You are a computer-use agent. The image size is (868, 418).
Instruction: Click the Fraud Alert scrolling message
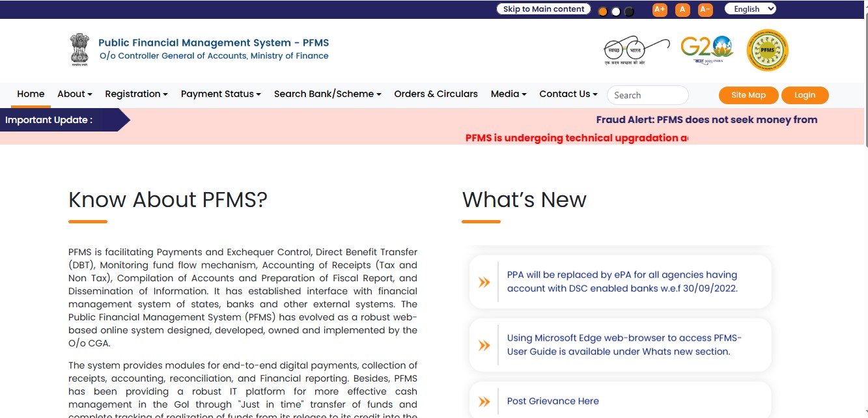click(x=707, y=120)
